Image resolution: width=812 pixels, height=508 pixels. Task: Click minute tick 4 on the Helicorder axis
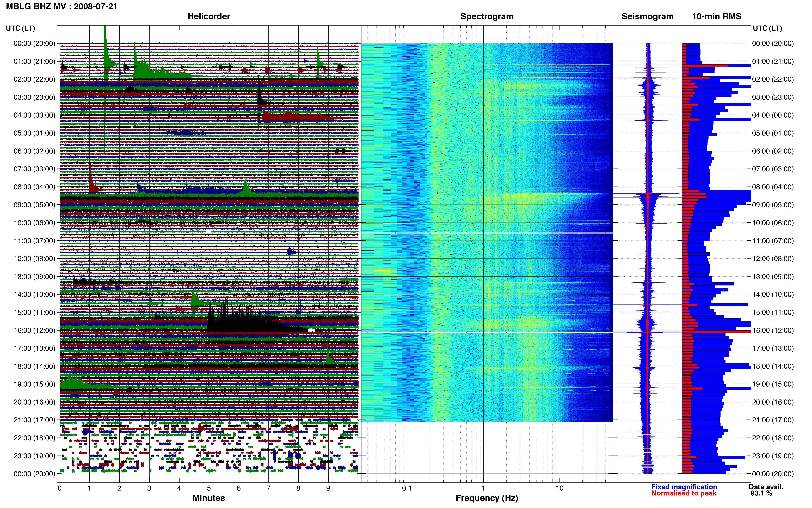click(179, 488)
